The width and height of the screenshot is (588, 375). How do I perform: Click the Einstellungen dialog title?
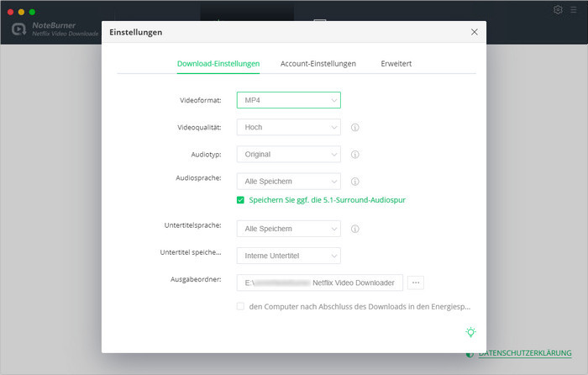click(136, 32)
